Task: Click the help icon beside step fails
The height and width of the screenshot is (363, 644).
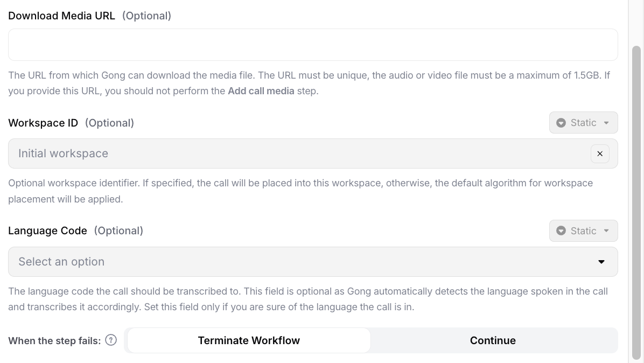Action: 111,340
